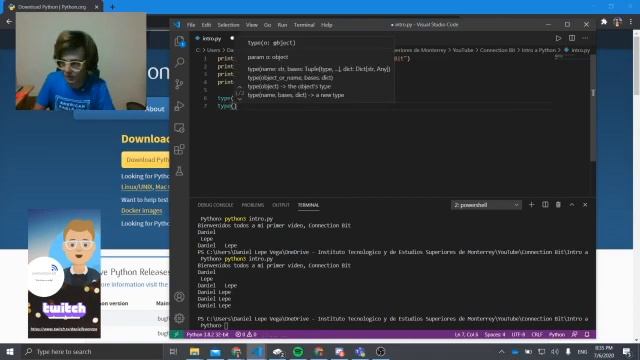Select Python interpreter in status bar

(207, 334)
